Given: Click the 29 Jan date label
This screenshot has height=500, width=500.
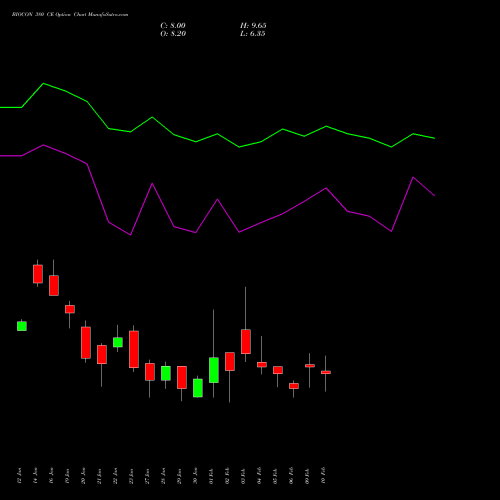Looking at the screenshot, I should click(179, 476).
